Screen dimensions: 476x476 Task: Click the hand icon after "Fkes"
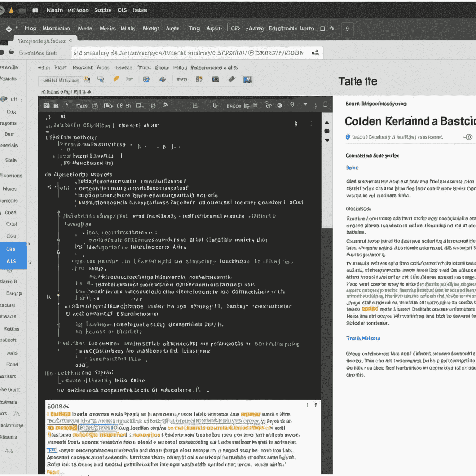pos(95,106)
